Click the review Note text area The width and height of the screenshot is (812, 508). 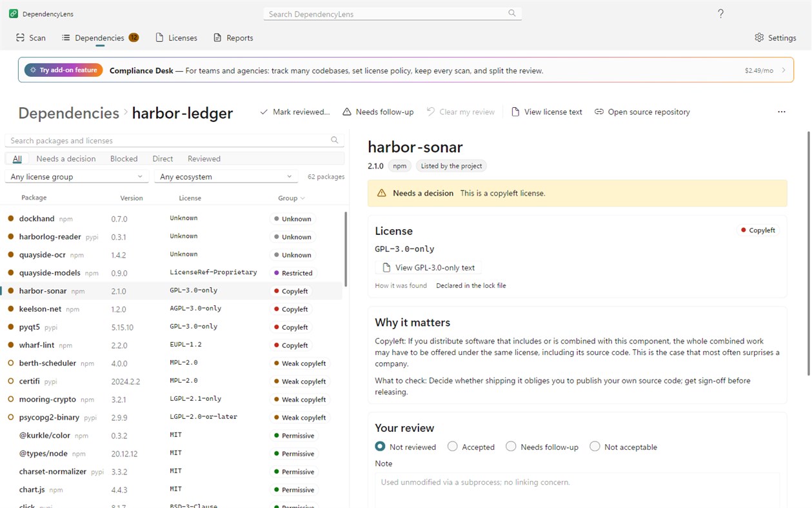[577, 490]
